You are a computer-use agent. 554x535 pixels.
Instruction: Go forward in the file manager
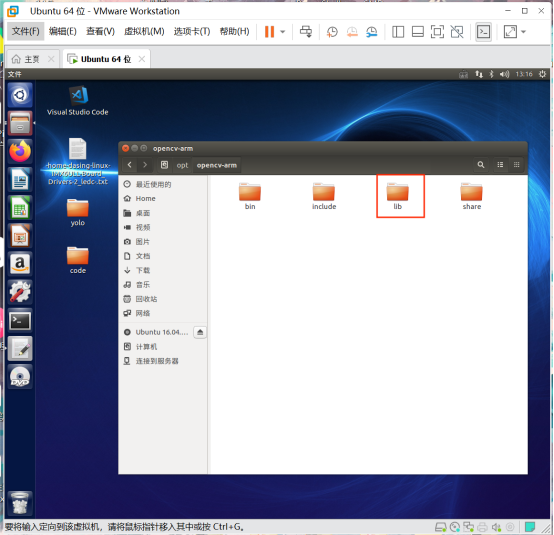point(145,165)
